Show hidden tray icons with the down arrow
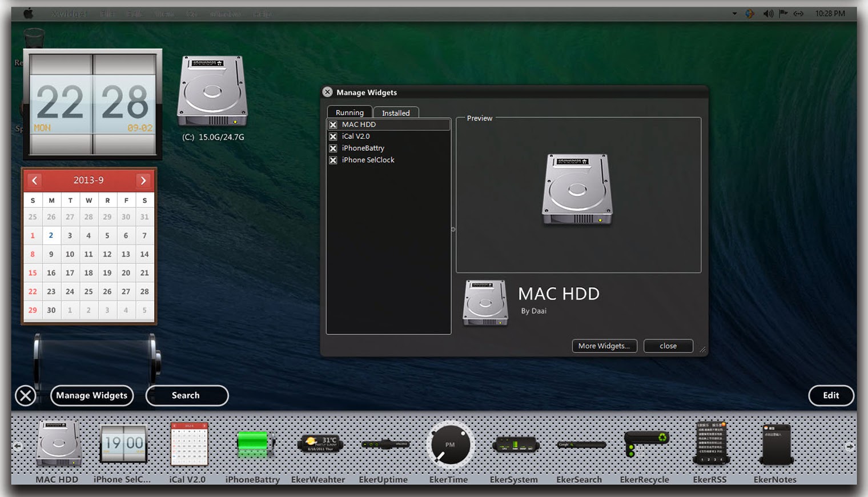The image size is (868, 497). tap(734, 14)
